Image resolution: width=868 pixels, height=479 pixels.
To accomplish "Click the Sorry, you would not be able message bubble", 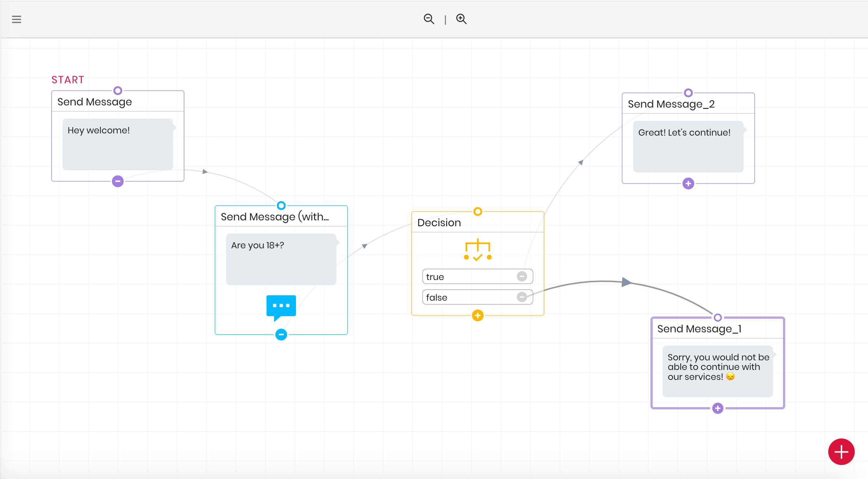I will (x=718, y=371).
